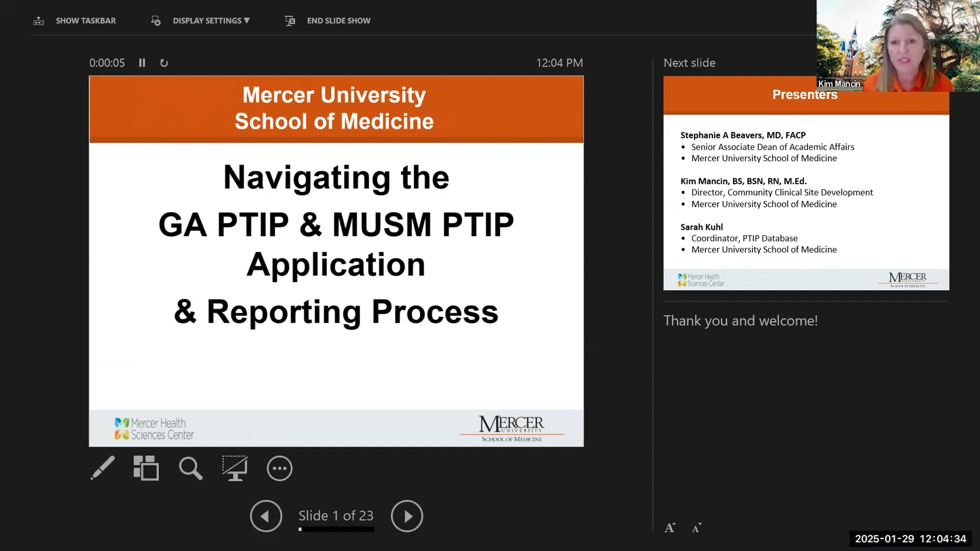Viewport: 980px width, 551px height.
Task: Go to the previous slide
Action: [x=266, y=516]
